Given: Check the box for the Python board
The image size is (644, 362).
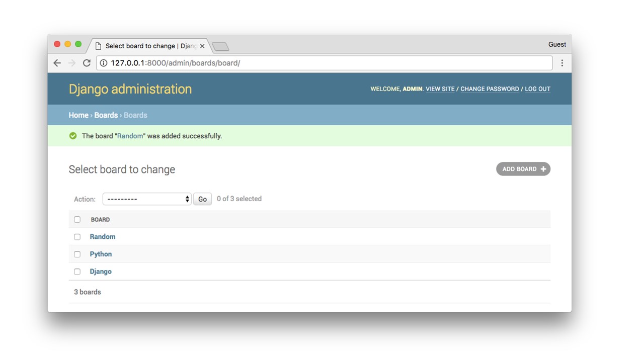Looking at the screenshot, I should click(77, 254).
